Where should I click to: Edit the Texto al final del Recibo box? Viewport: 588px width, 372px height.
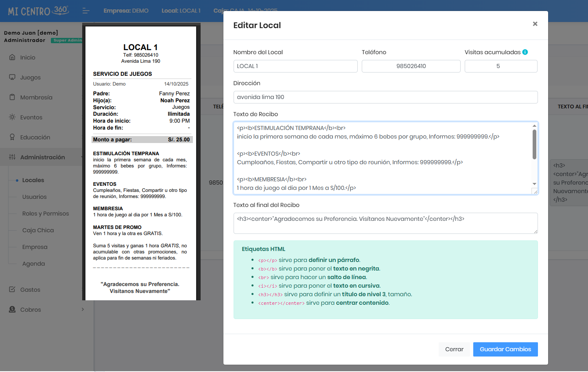pos(385,223)
